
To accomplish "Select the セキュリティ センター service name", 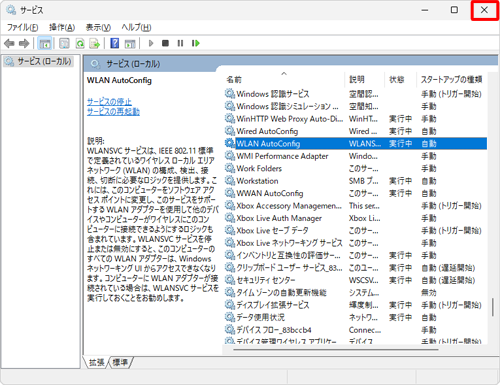I will coord(266,280).
